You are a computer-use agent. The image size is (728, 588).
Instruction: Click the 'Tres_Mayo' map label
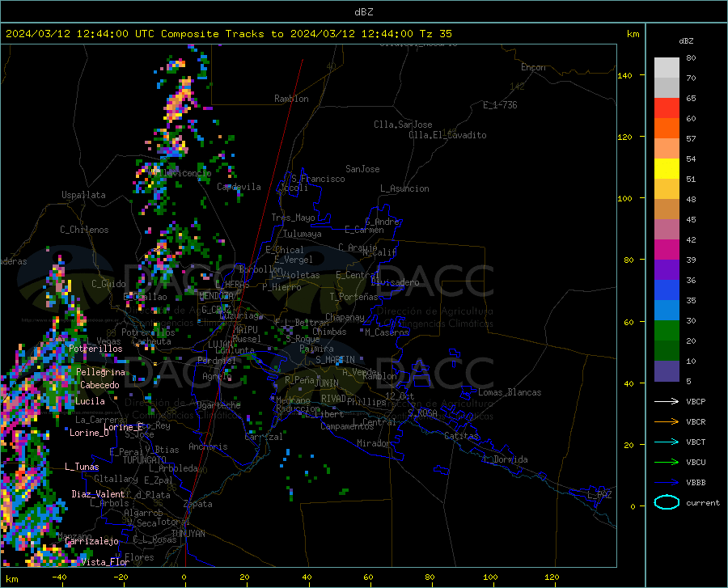[293, 218]
